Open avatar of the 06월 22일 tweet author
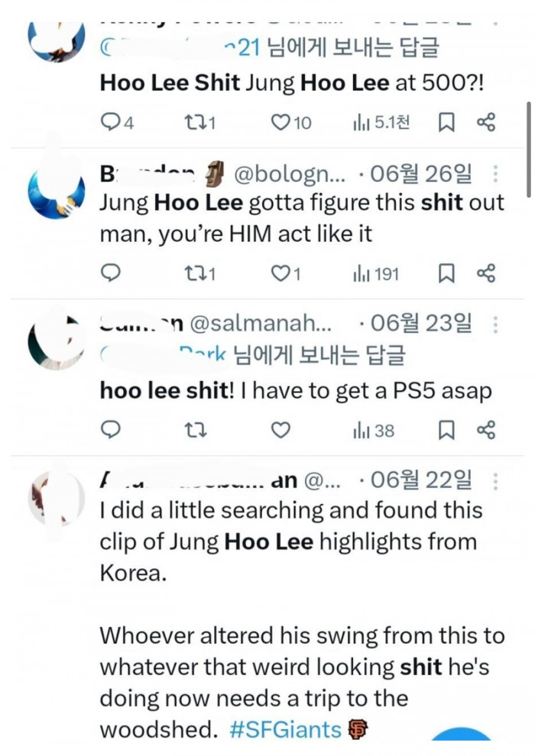This screenshot has height=756, width=535. click(x=56, y=496)
